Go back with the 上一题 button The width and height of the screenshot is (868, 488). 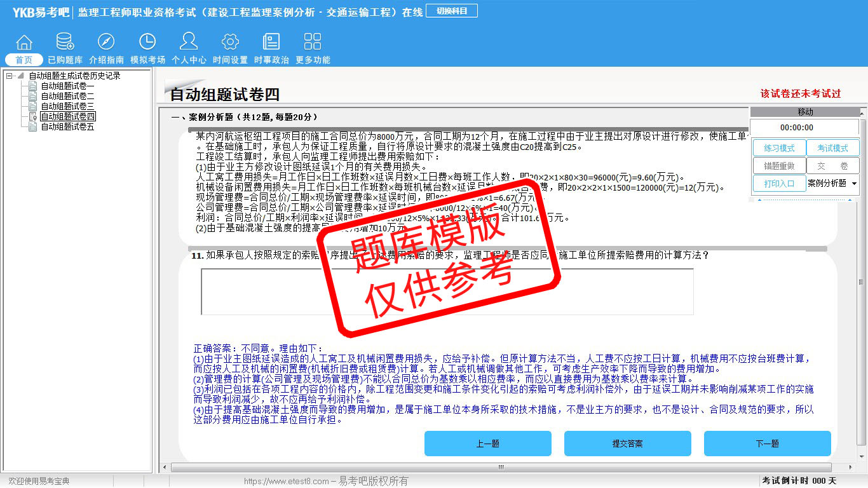pos(487,444)
